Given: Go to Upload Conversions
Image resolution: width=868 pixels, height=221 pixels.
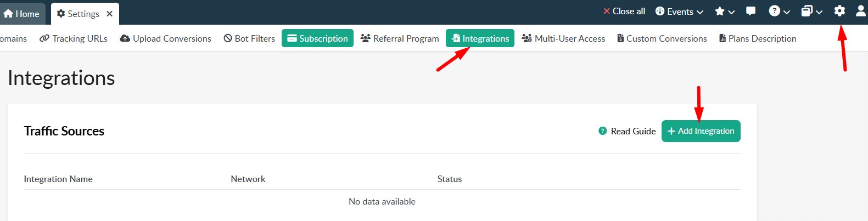Looking at the screenshot, I should (165, 38).
